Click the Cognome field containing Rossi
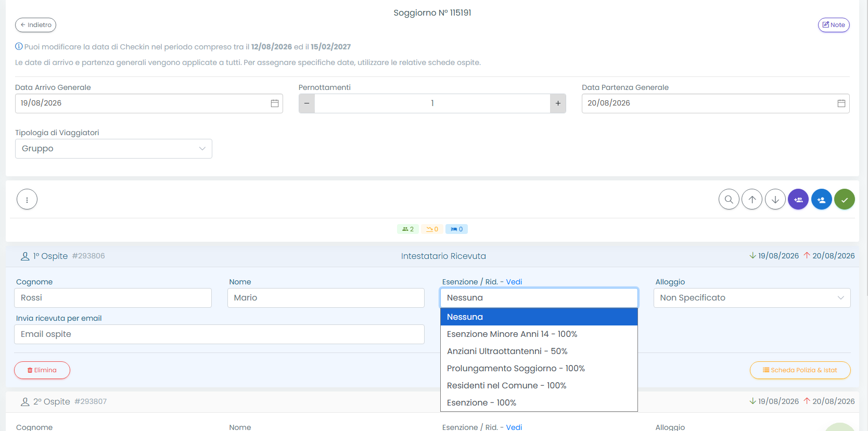The image size is (868, 431). 113,298
